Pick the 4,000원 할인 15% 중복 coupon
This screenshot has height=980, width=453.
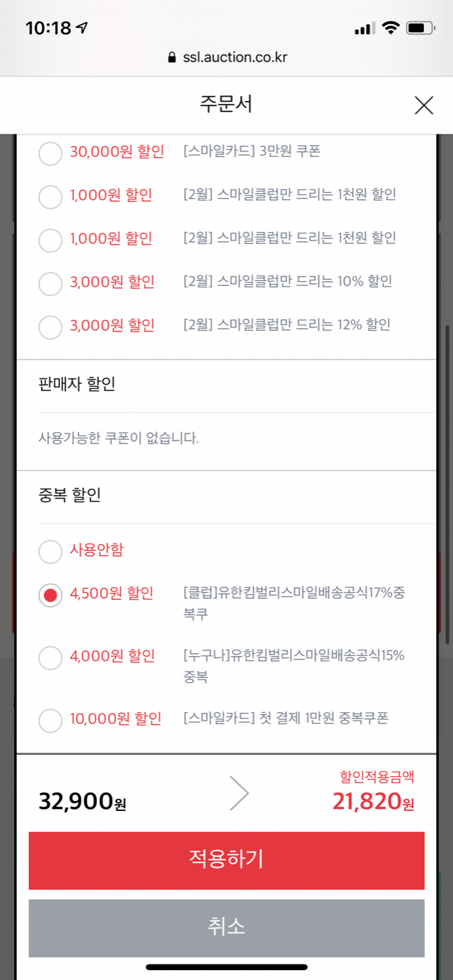click(50, 658)
